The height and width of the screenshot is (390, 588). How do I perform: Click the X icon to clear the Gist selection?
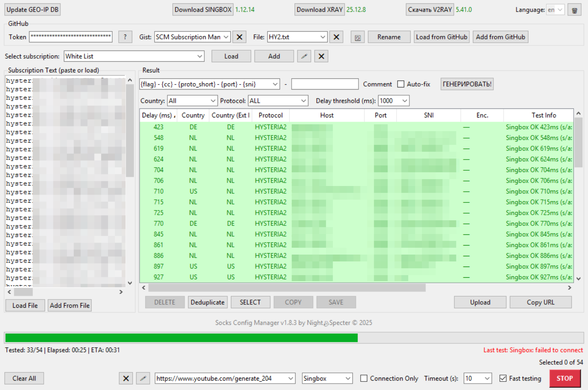(239, 37)
